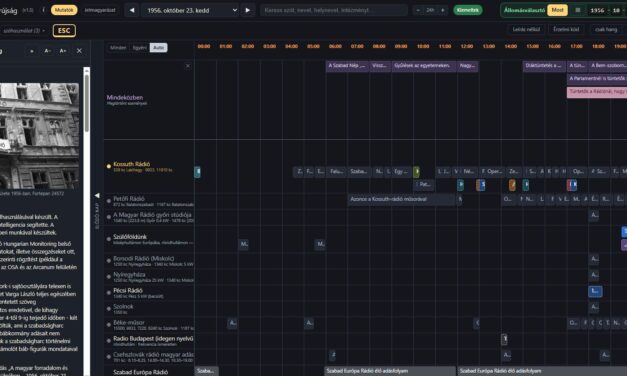Open the info icon beside Mutatók
627x376 pixels.
point(43,10)
